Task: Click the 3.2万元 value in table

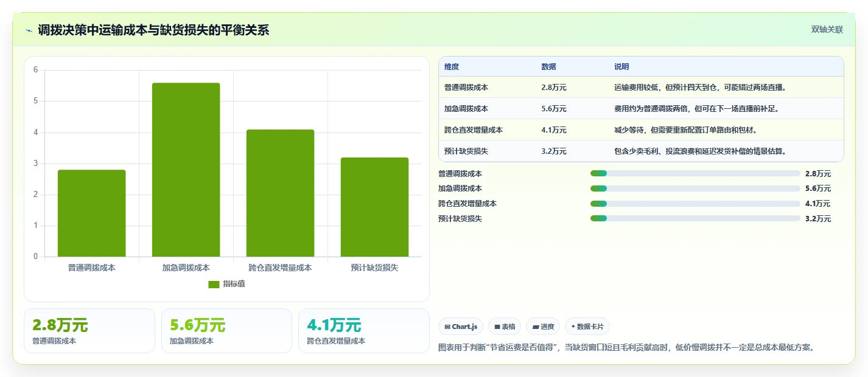Action: coord(554,151)
